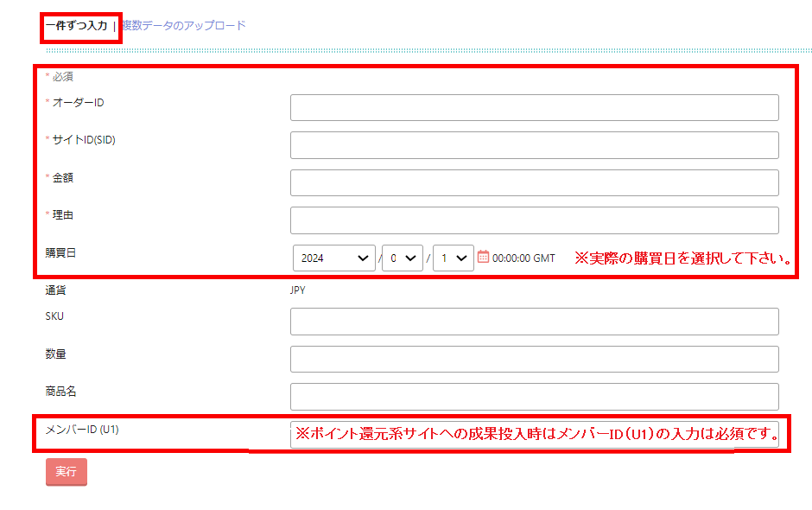Click into the 金額 text box
This screenshot has width=812, height=510.
pos(534,183)
